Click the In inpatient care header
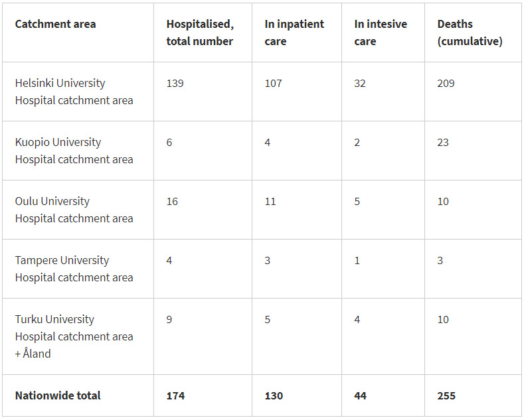The image size is (524, 420). point(294,33)
